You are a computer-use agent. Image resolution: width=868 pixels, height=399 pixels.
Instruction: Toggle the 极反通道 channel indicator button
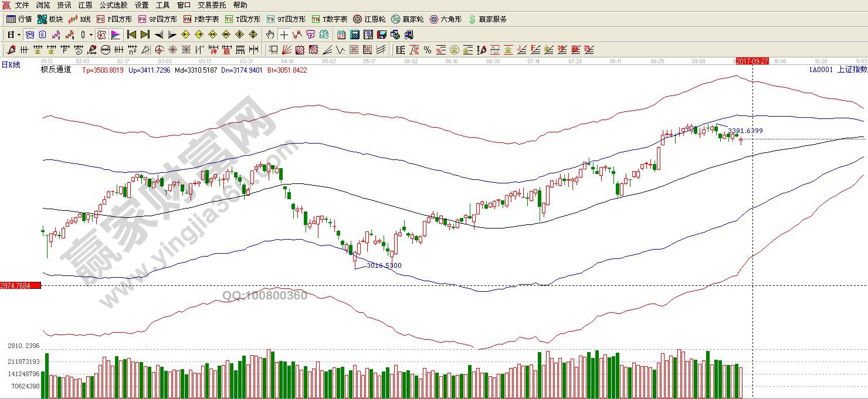[x=101, y=35]
